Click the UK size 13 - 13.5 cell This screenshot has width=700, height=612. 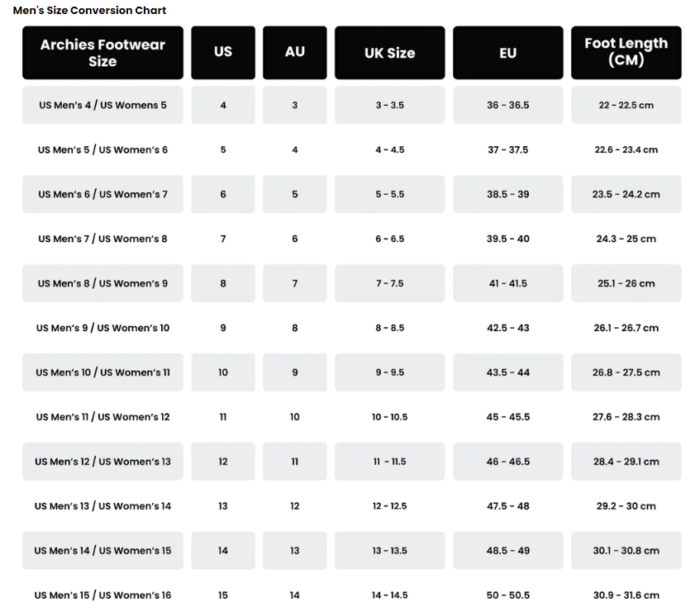tap(389, 551)
